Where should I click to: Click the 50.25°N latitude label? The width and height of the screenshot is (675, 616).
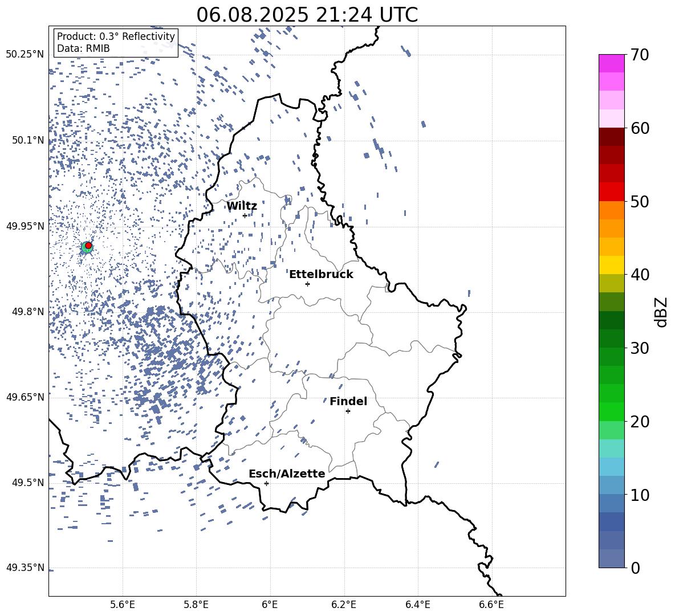tap(25, 55)
